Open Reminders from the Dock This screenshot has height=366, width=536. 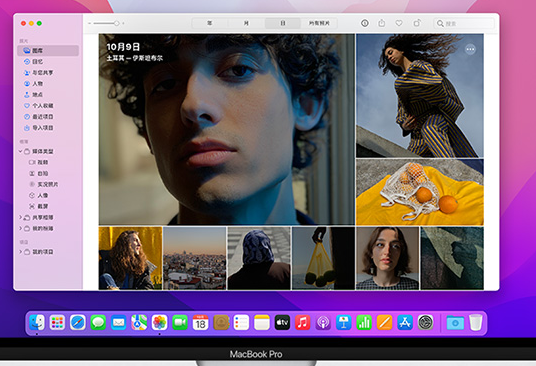pyautogui.click(x=241, y=322)
